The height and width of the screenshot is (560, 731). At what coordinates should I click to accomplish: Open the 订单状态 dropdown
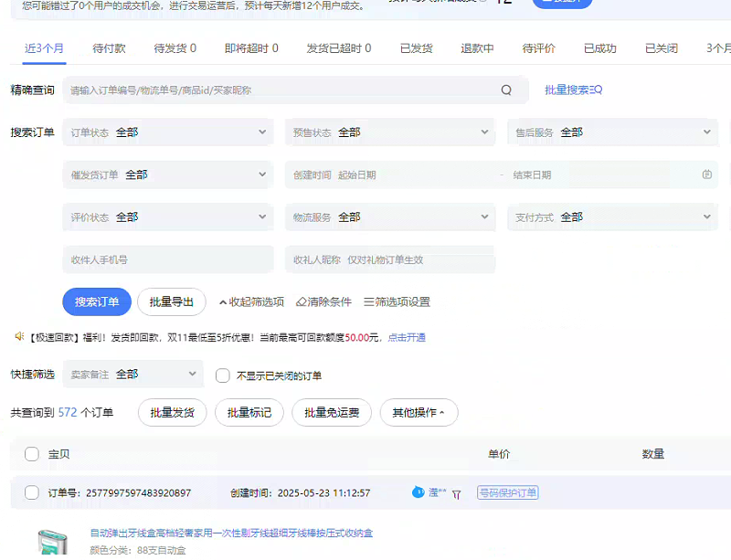click(x=168, y=132)
